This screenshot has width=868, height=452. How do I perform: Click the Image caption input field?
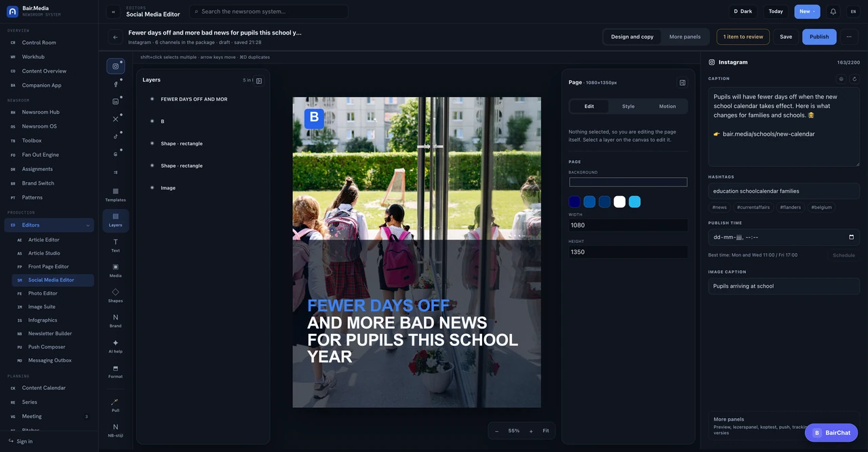[x=784, y=286]
